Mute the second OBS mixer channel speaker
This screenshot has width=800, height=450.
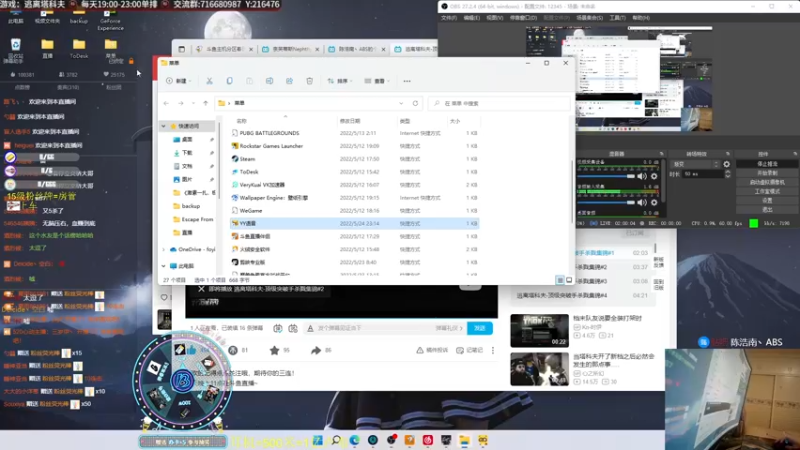(x=642, y=202)
